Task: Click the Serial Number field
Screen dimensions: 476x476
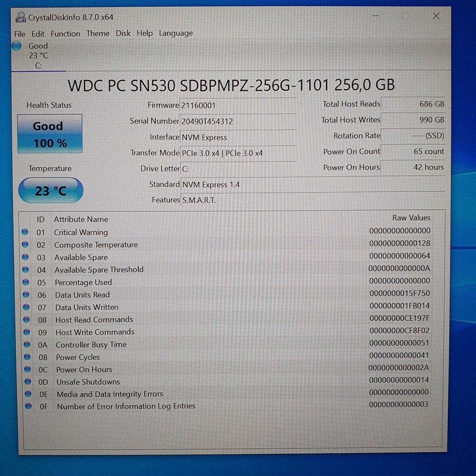Action: click(238, 121)
